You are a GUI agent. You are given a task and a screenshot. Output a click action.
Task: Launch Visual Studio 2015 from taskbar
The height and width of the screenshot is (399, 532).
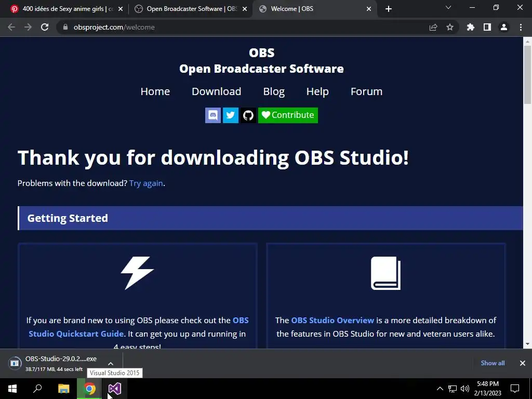click(x=115, y=389)
